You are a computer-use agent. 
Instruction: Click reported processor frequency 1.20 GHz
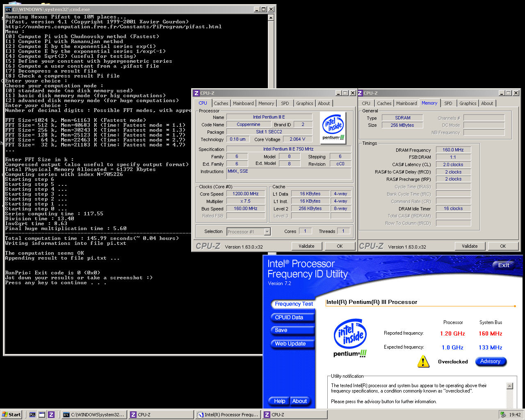pyautogui.click(x=452, y=333)
